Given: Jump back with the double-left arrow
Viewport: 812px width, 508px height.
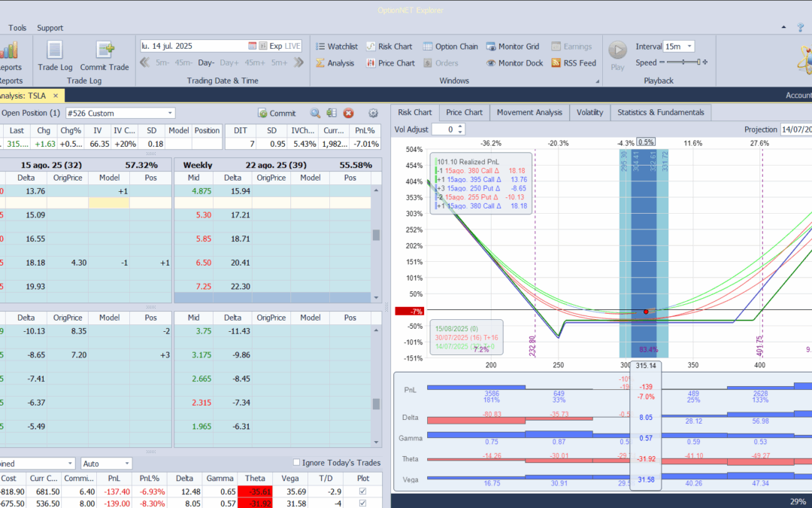Looking at the screenshot, I should point(145,62).
